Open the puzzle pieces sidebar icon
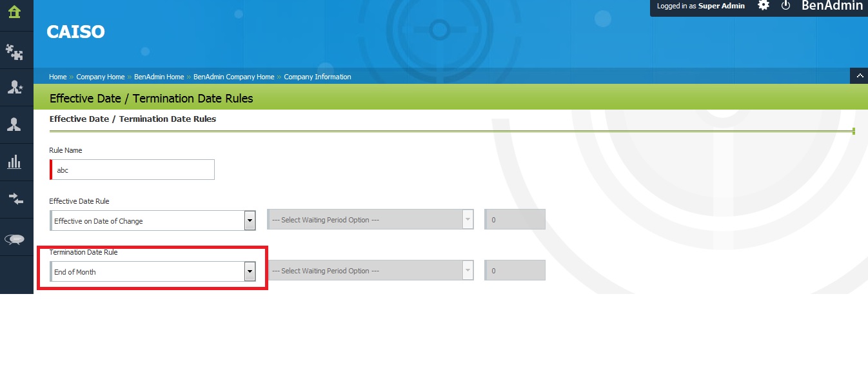This screenshot has height=372, width=868. click(x=14, y=52)
